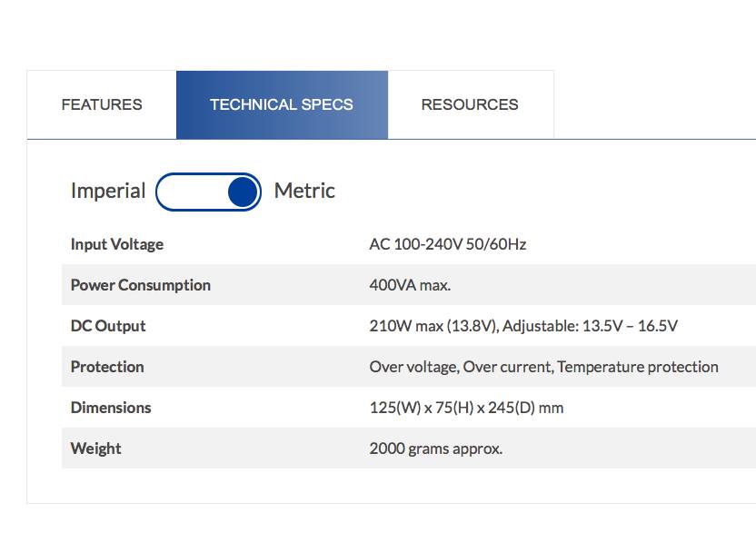The width and height of the screenshot is (756, 542).
Task: Click the 125(W) x 75(H) dimensions value
Action: (x=466, y=408)
